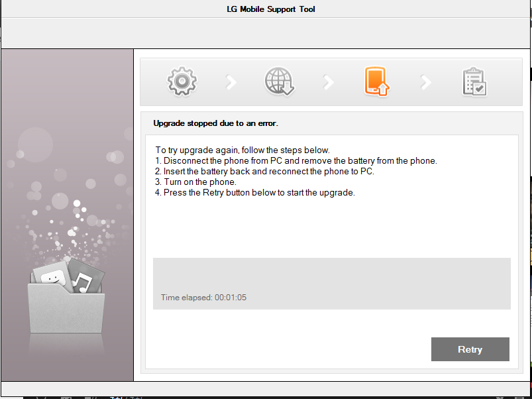
Task: Select the clipboard checklist completion step icon
Action: (x=474, y=82)
